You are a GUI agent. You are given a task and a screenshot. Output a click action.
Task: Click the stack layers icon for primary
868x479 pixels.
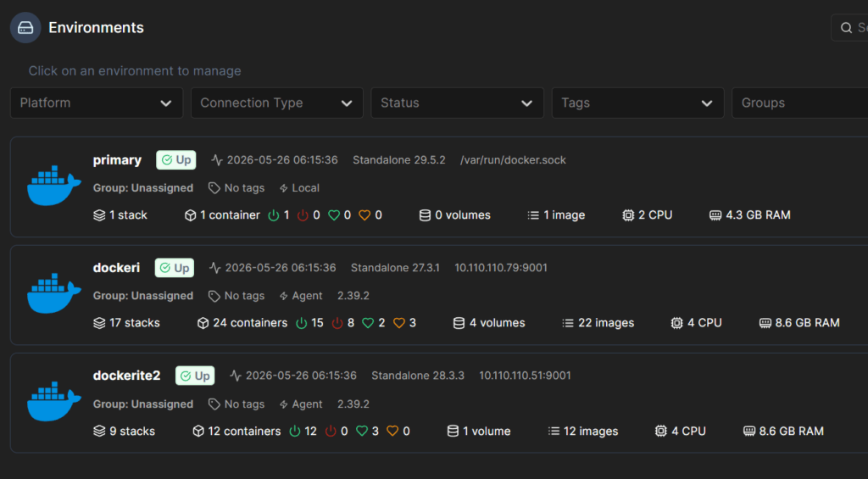coord(99,215)
